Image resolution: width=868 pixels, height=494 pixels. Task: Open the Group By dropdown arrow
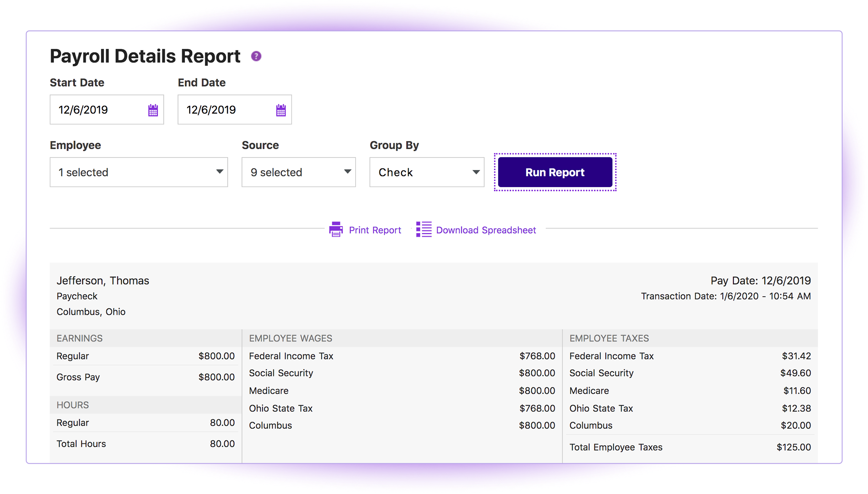tap(476, 172)
